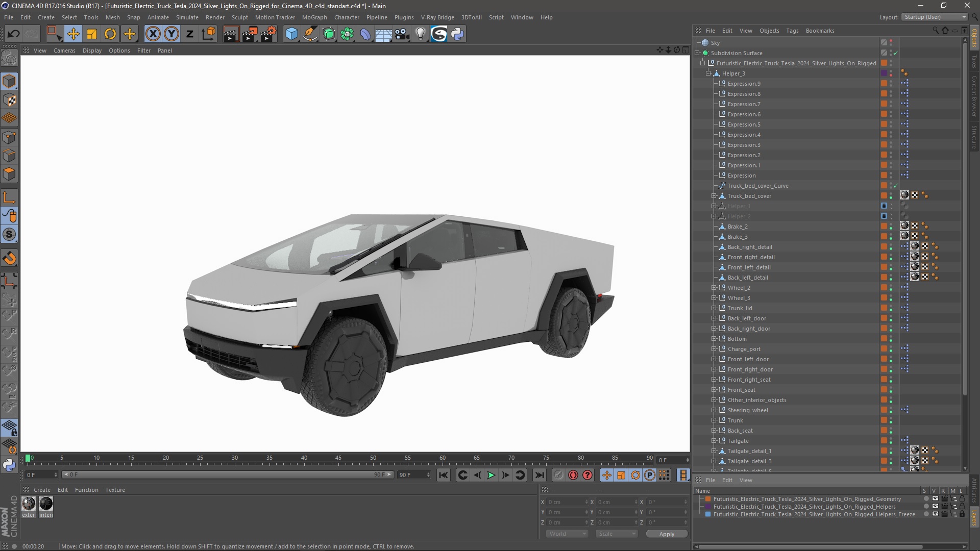Screen dimensions: 980x551
Task: Go to start of animation
Action: [443, 475]
